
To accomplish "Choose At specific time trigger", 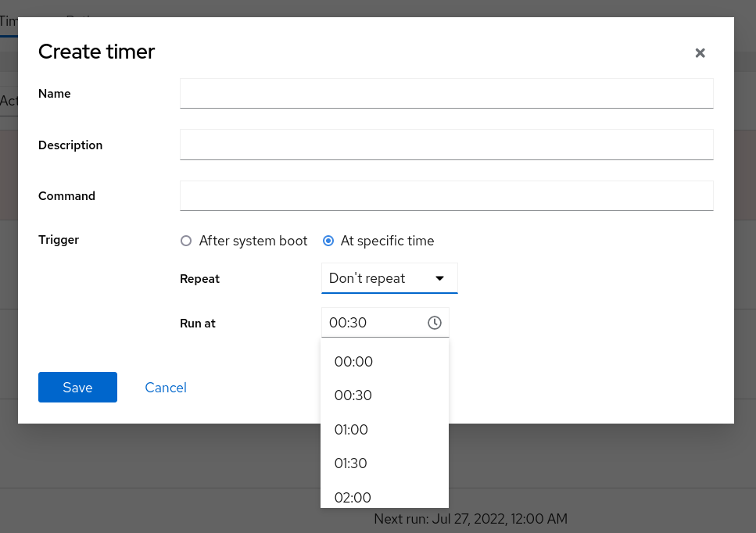I will coord(328,241).
